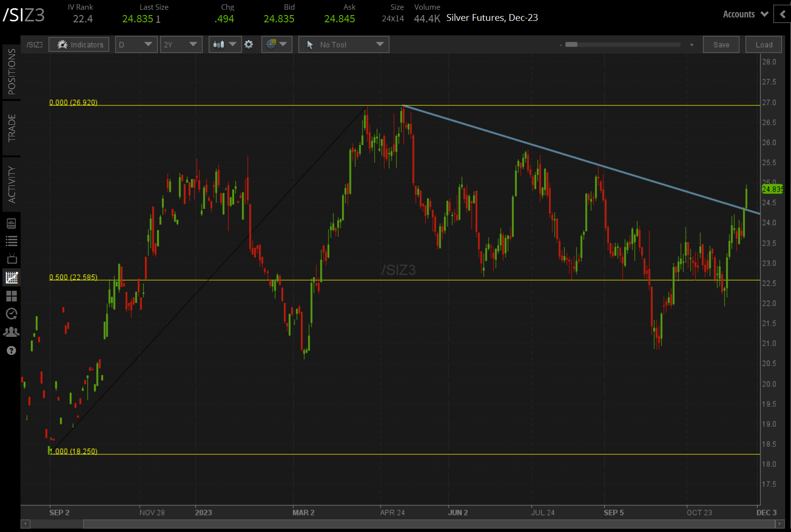Image resolution: width=791 pixels, height=532 pixels.
Task: Click the Load button
Action: (x=764, y=45)
